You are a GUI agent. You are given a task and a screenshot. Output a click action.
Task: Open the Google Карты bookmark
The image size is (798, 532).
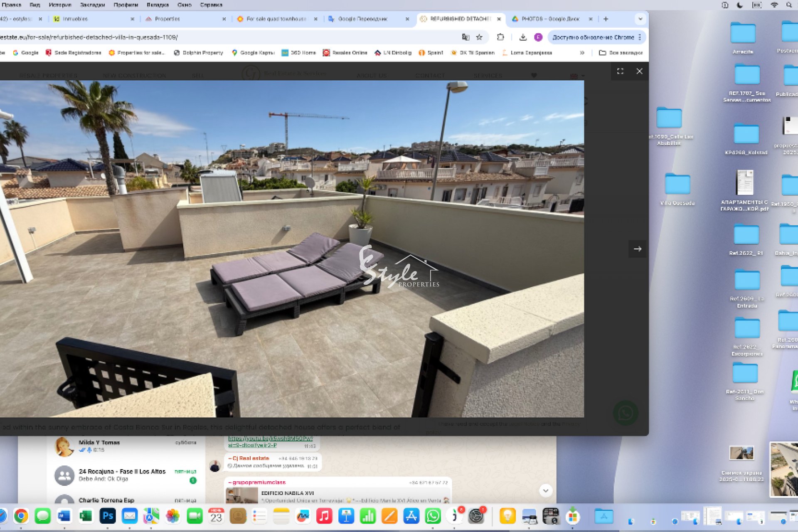click(253, 53)
